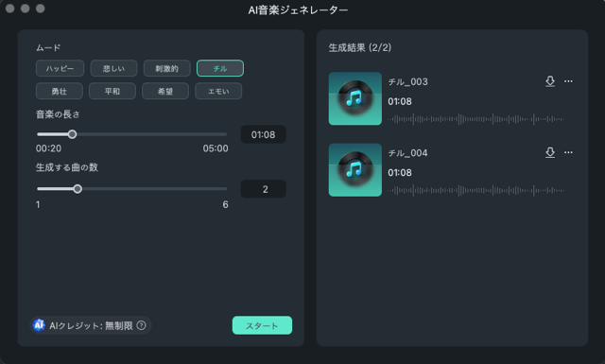This screenshot has width=605, height=364.
Task: Click the AI credit help question icon
Action: [142, 325]
